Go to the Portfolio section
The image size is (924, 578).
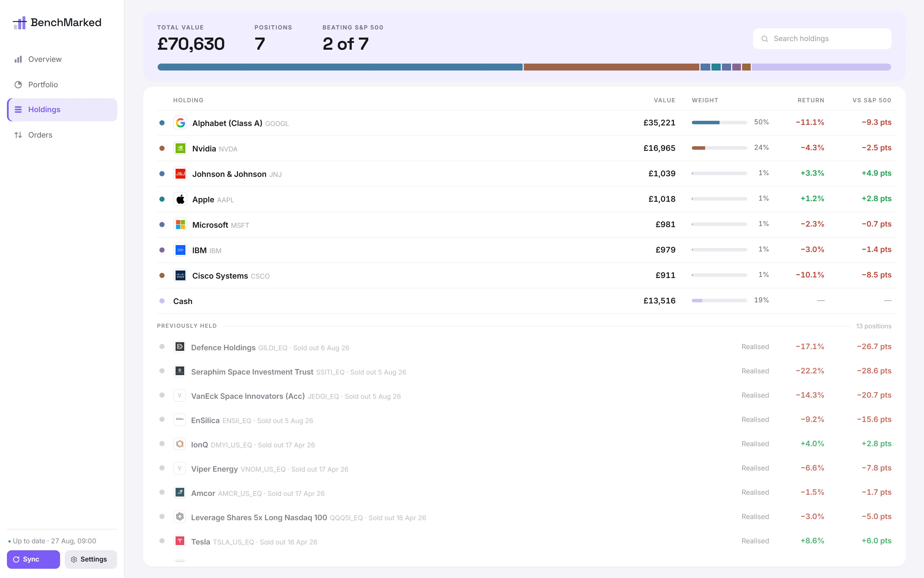pos(62,84)
